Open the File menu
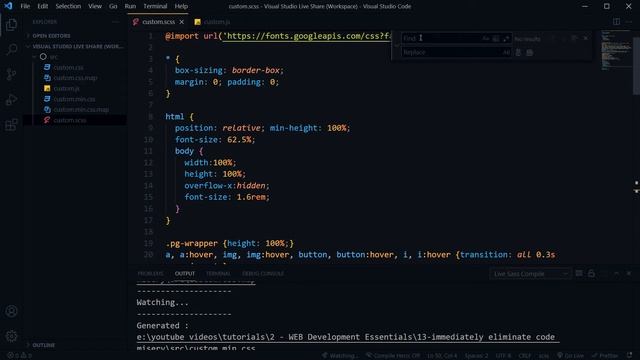640x360 pixels. (25, 6)
